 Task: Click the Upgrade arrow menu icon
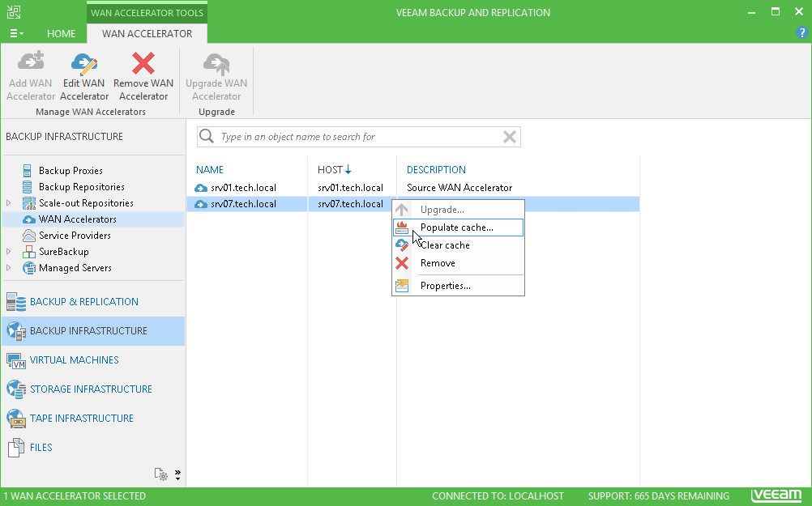402,210
